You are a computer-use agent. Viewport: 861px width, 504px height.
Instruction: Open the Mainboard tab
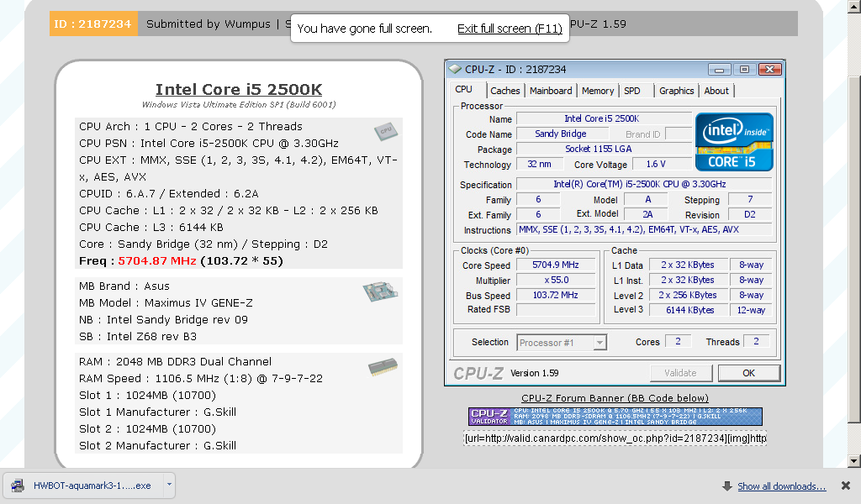551,91
